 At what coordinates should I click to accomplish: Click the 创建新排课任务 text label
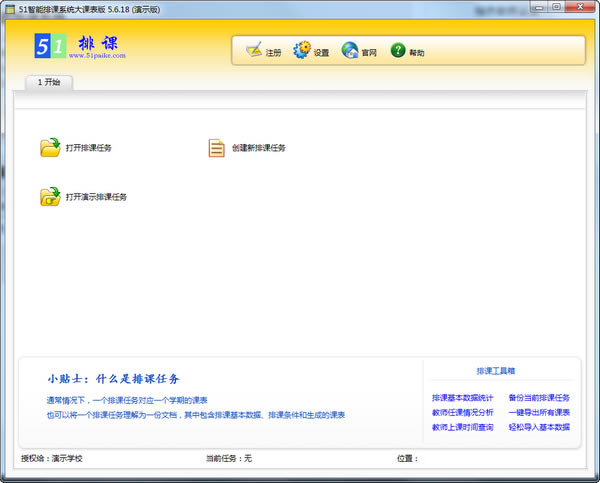(259, 148)
